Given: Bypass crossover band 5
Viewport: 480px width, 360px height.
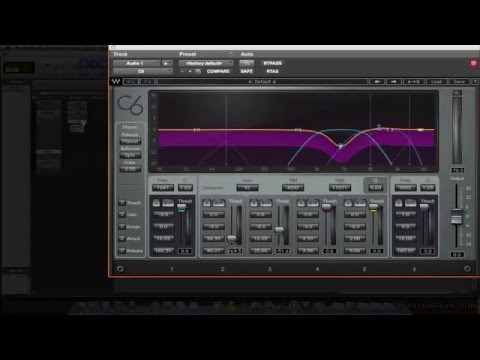Looking at the screenshot, I should pos(360,203).
